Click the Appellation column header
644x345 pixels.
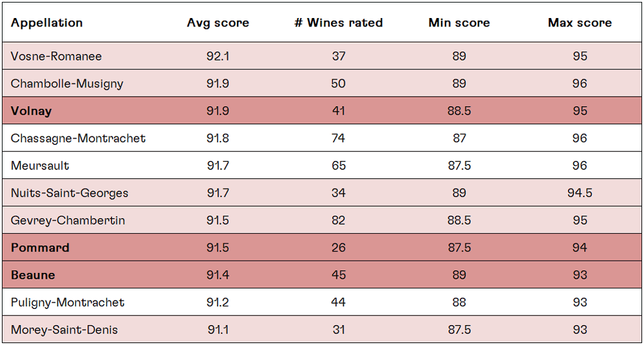(47, 23)
